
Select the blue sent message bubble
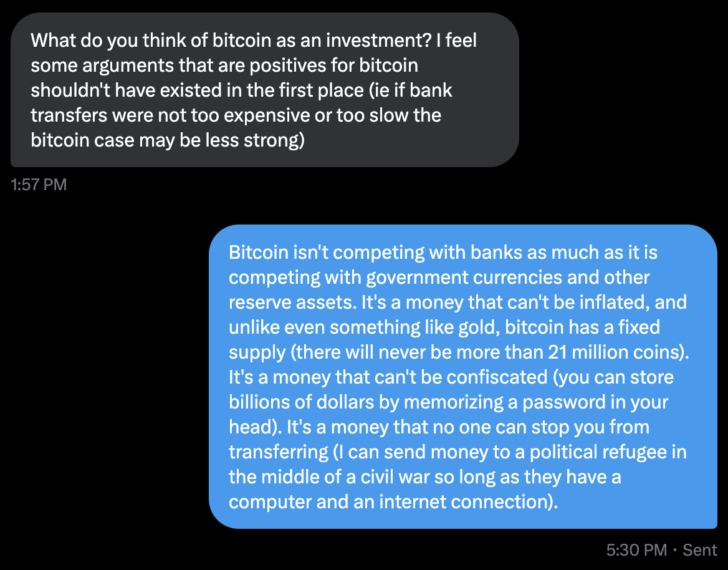(x=463, y=377)
